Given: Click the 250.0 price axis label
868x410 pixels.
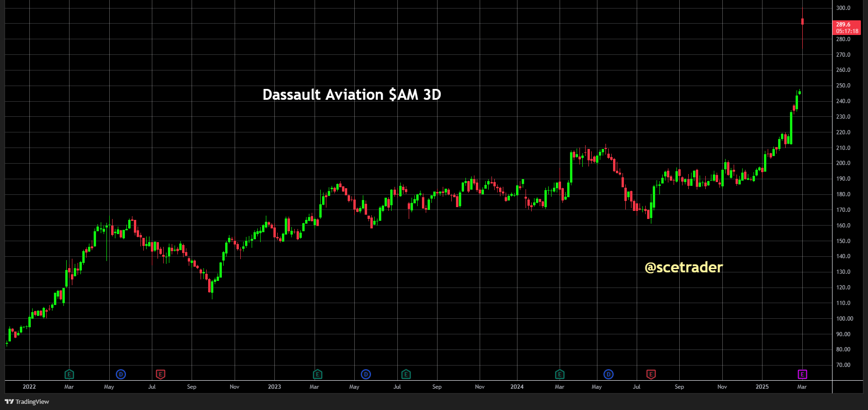Looking at the screenshot, I should (843, 86).
